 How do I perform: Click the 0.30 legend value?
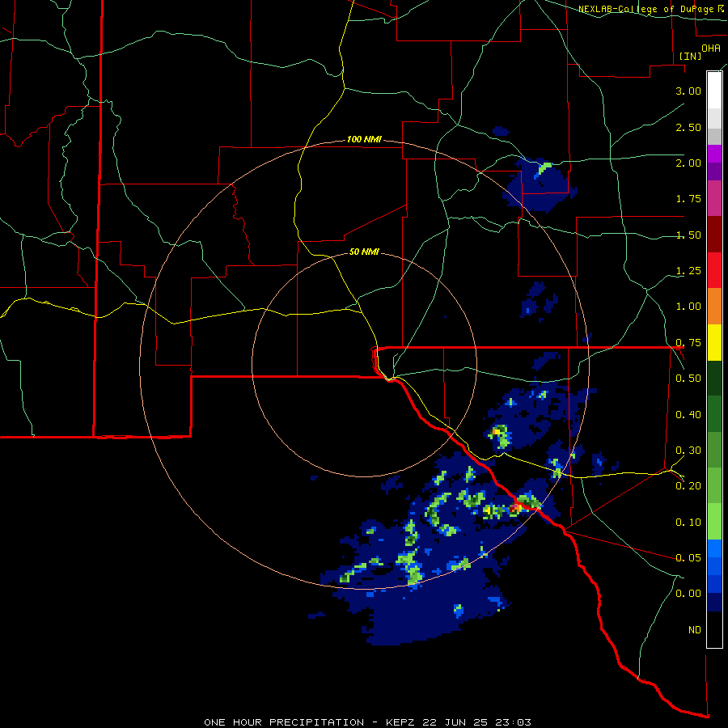pyautogui.click(x=688, y=451)
